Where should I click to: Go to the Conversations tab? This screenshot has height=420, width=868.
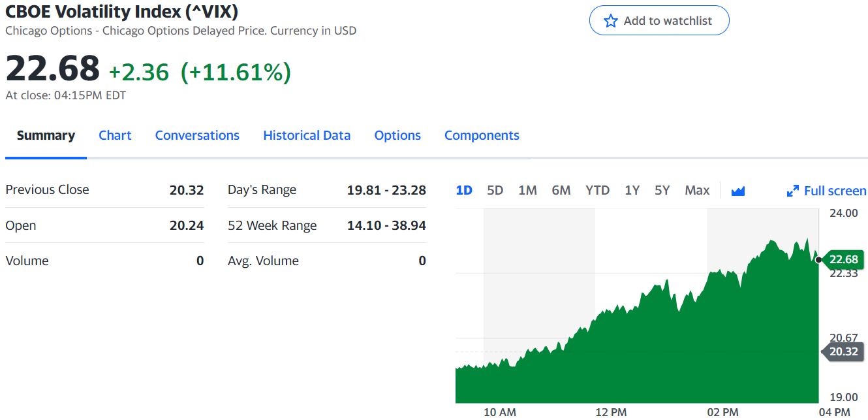coord(197,135)
